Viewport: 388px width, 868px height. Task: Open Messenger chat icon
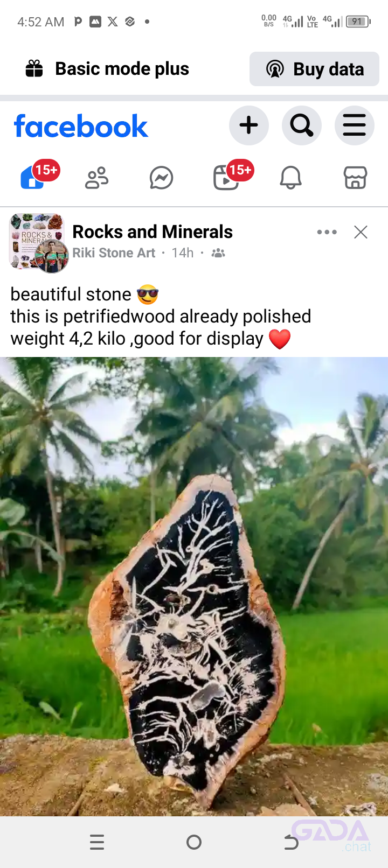point(161,178)
